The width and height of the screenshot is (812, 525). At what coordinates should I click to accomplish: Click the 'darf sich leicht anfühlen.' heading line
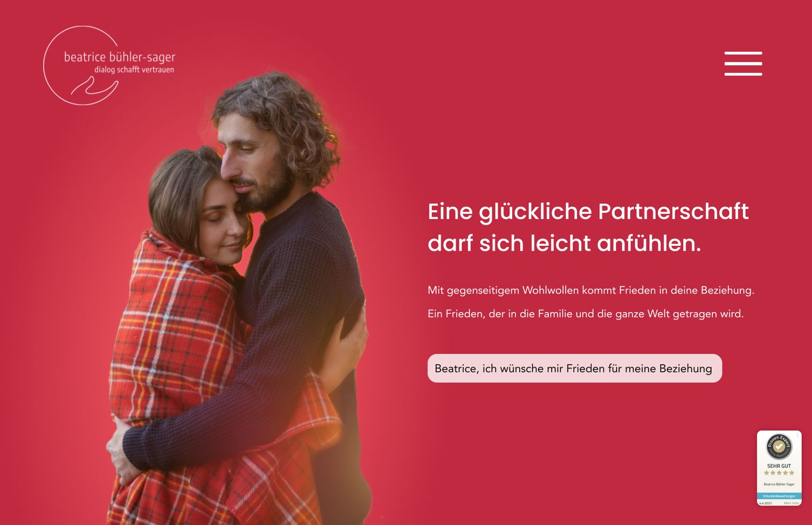tap(565, 243)
